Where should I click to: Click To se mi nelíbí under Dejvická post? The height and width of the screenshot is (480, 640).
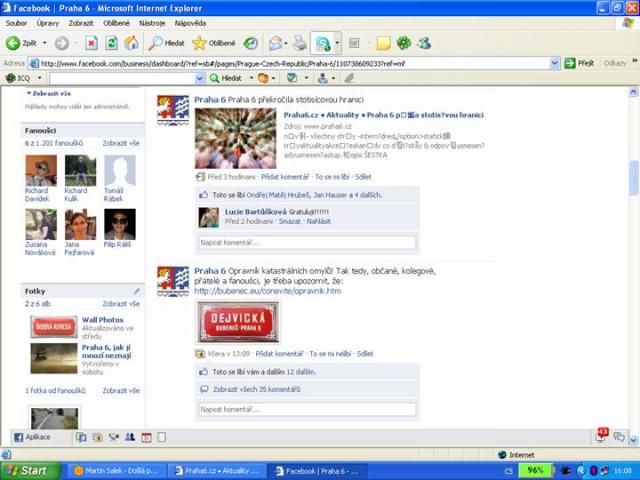[330, 353]
